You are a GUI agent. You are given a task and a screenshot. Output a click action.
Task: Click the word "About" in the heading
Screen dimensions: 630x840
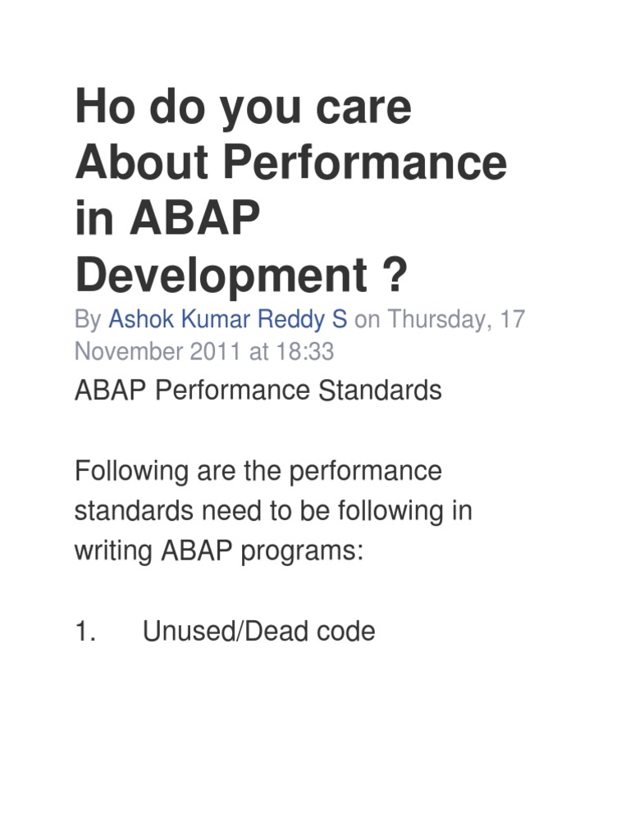pyautogui.click(x=142, y=163)
